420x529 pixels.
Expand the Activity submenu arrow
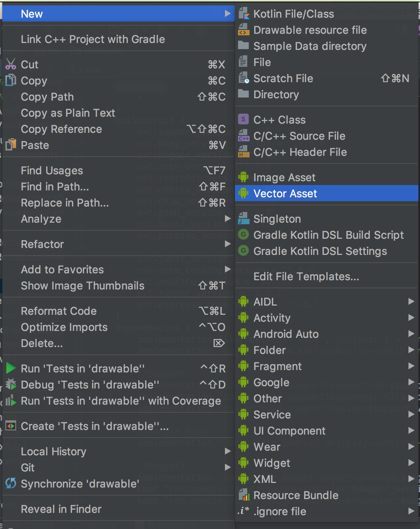pos(411,317)
